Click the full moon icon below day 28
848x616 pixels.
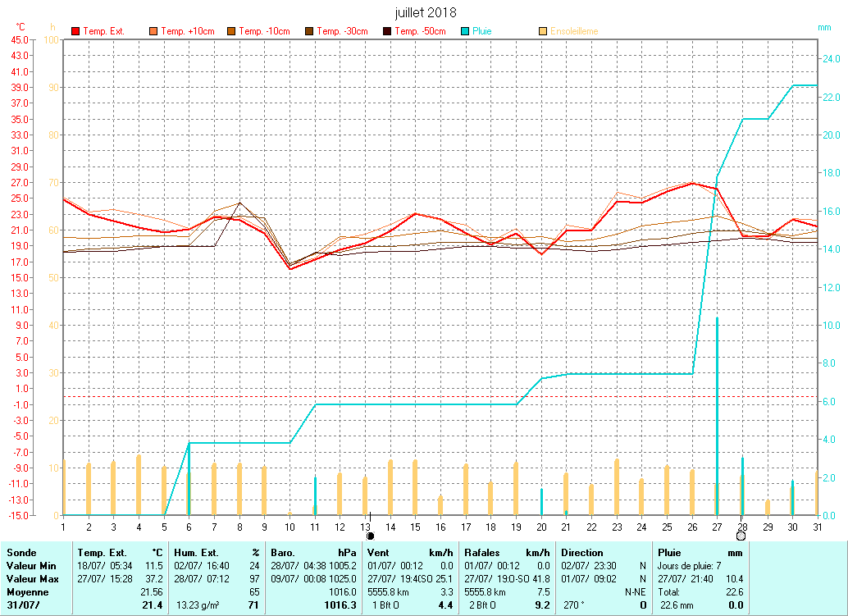pos(741,536)
